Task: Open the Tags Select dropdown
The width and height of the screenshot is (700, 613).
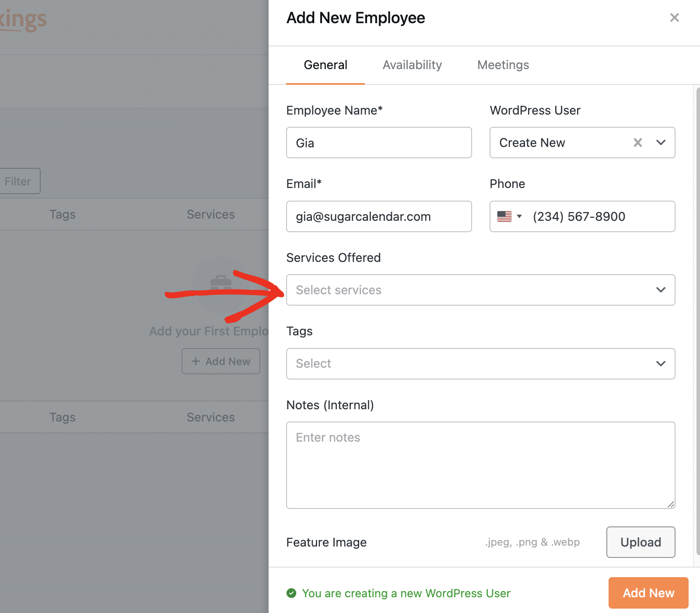Action: click(480, 364)
